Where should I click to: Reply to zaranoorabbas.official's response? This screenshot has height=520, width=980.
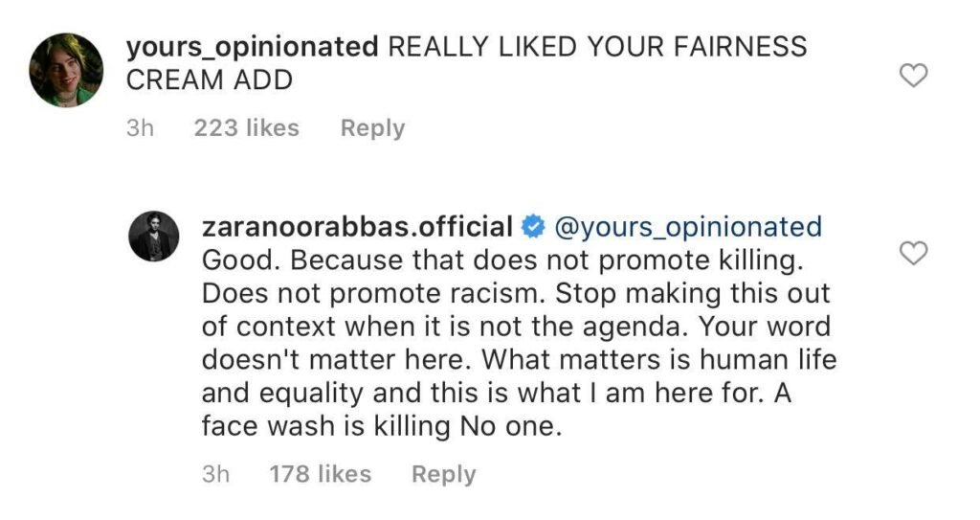pyautogui.click(x=443, y=474)
